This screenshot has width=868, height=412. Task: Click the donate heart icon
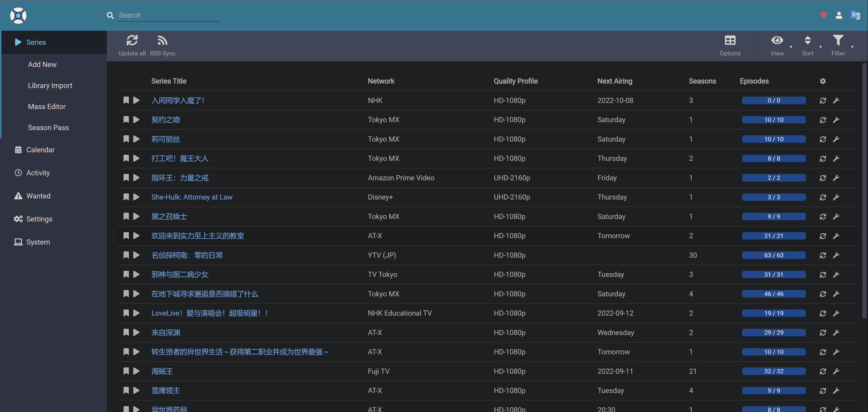[x=823, y=15]
